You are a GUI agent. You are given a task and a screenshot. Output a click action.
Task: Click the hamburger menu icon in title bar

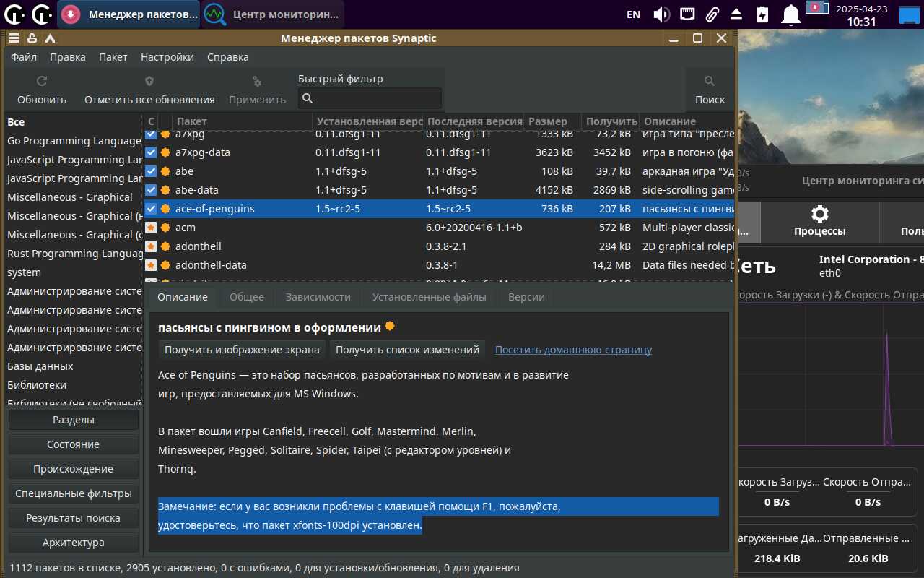click(14, 38)
